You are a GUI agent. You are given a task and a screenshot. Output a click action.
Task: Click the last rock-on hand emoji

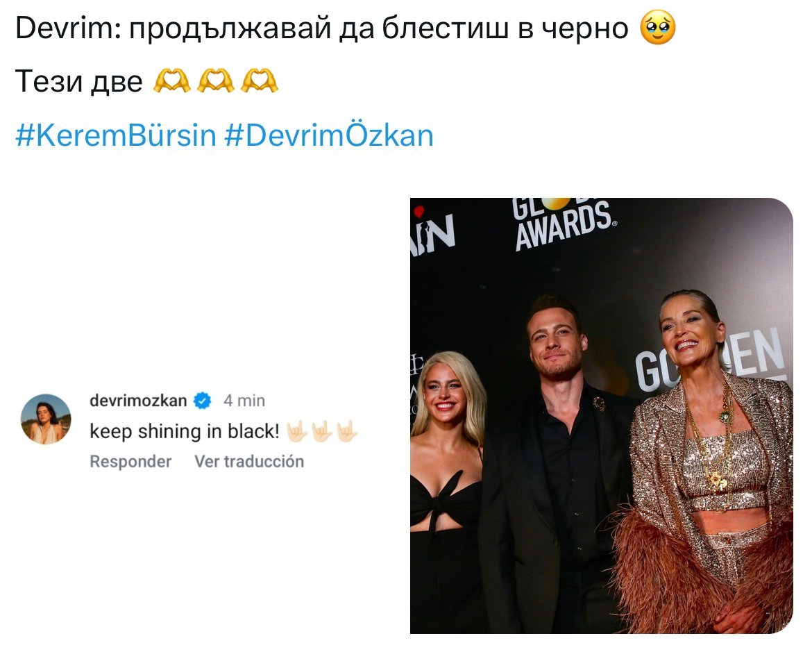point(346,431)
